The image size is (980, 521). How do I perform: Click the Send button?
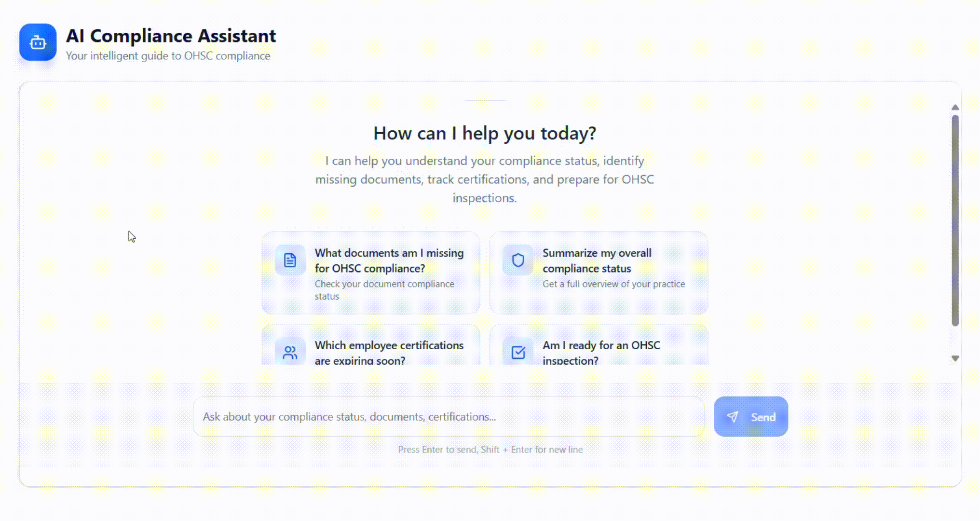(751, 417)
